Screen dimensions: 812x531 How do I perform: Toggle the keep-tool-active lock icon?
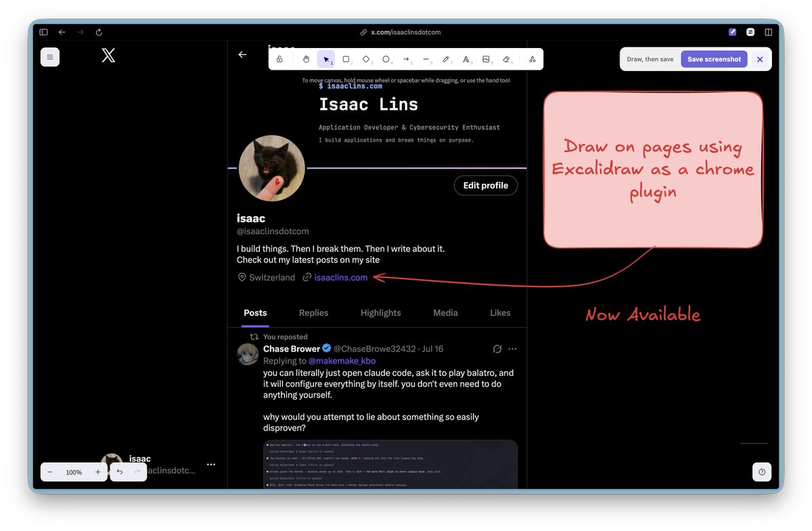point(279,60)
